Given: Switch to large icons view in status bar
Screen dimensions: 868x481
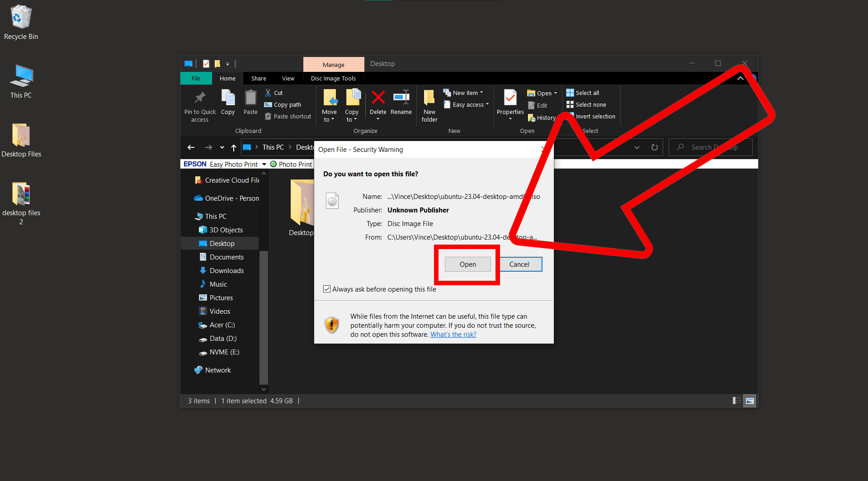Looking at the screenshot, I should click(750, 401).
